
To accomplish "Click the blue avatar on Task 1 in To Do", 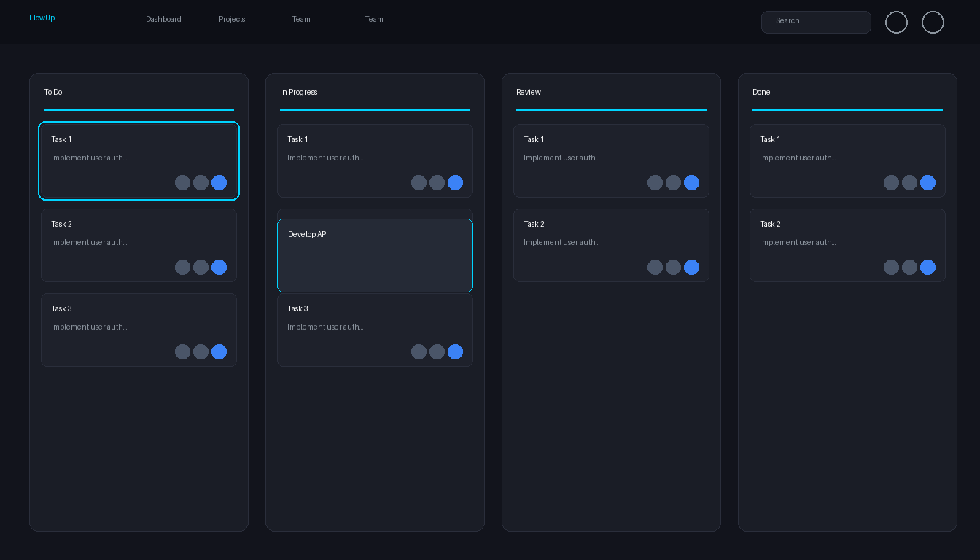I will 219,183.
